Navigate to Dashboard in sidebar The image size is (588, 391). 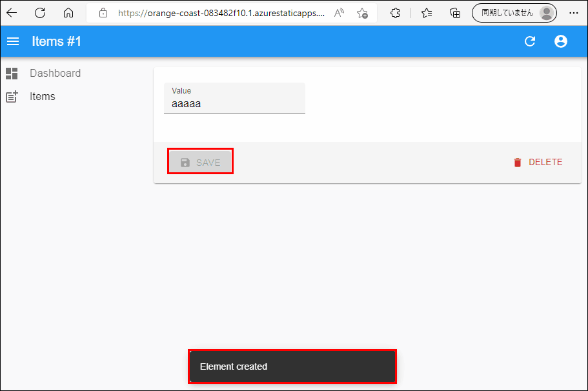click(x=55, y=73)
